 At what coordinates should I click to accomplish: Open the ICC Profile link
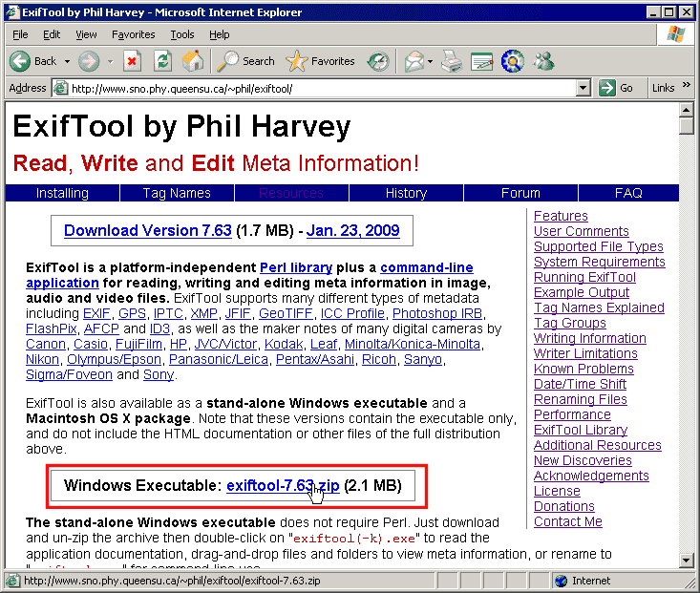click(x=352, y=313)
